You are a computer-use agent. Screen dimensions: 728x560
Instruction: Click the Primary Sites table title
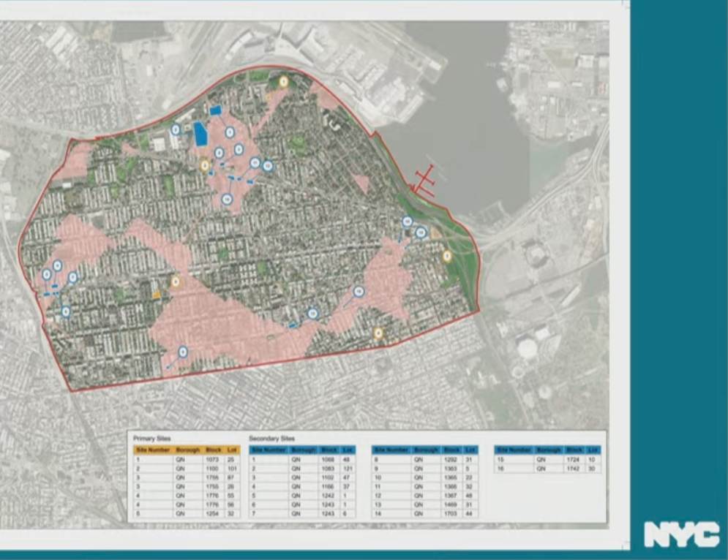tap(152, 437)
